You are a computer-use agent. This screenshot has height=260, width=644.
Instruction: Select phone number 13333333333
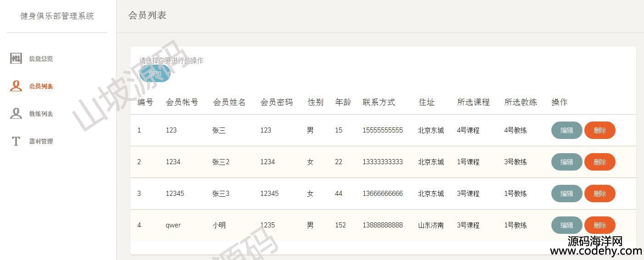coord(383,162)
